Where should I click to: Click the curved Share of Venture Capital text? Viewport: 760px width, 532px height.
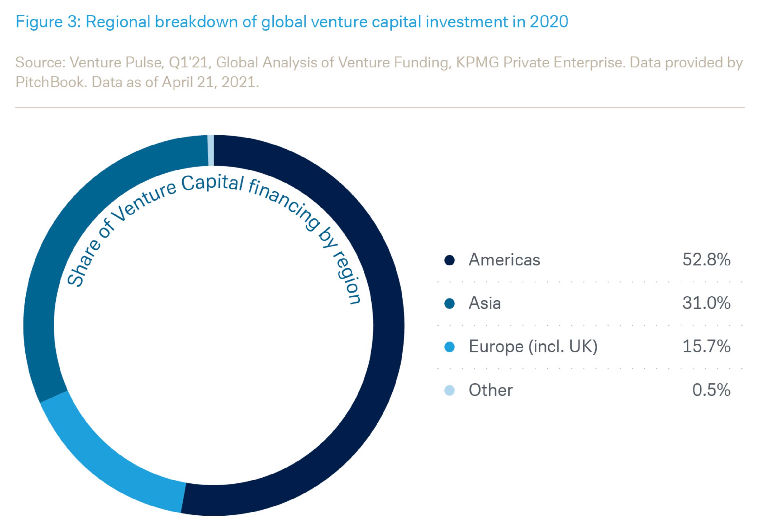(212, 184)
